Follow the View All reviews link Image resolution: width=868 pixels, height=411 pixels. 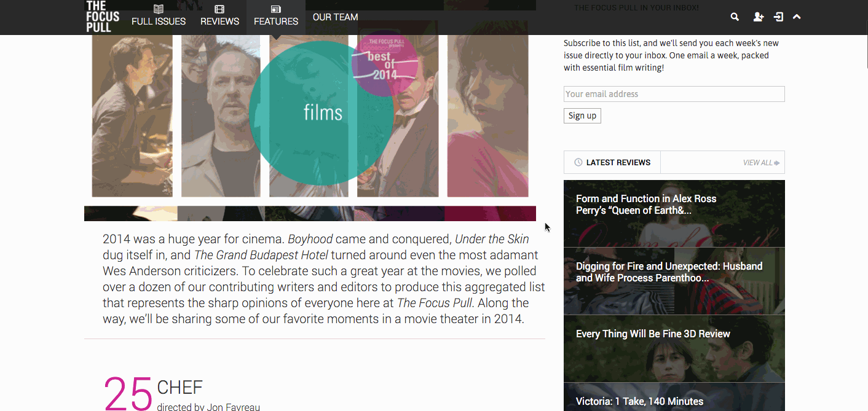(x=761, y=163)
